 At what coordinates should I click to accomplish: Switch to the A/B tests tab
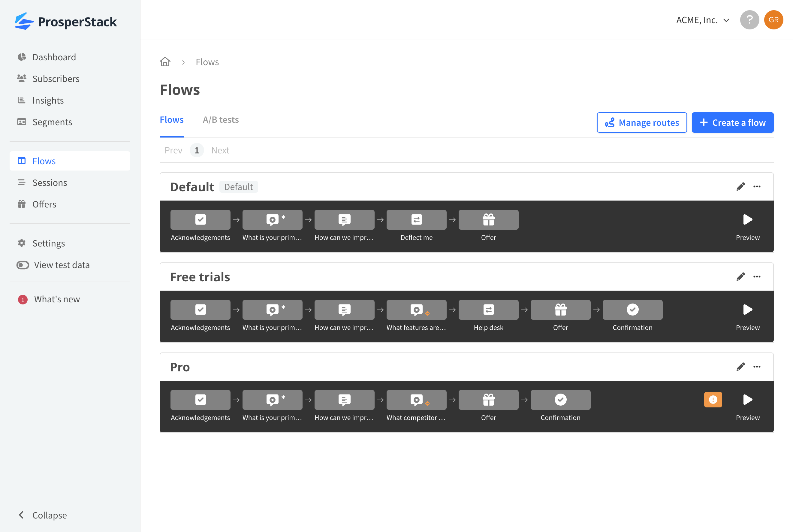[221, 119]
